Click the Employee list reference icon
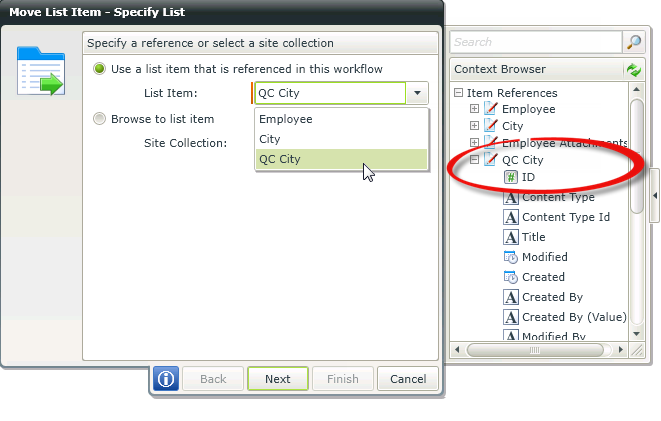 (x=490, y=108)
